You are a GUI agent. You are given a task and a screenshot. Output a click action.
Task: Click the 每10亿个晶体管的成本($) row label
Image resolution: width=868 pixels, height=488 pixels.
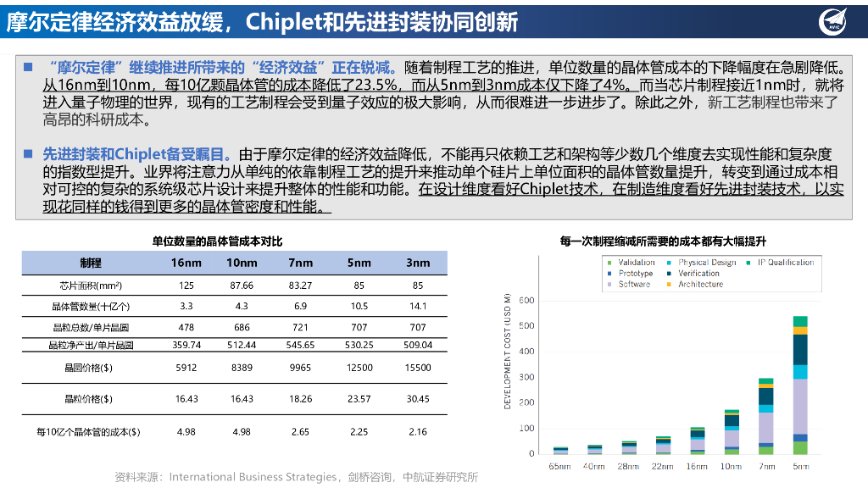point(88,432)
